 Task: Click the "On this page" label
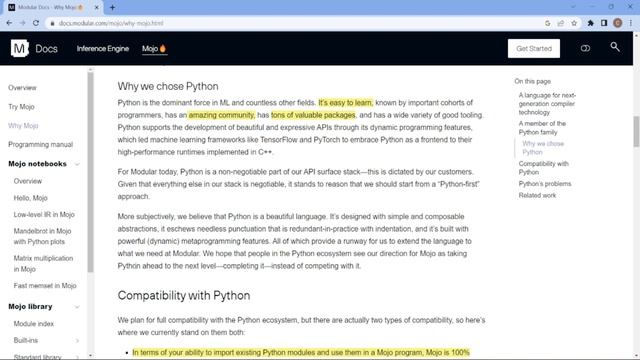coord(532,81)
